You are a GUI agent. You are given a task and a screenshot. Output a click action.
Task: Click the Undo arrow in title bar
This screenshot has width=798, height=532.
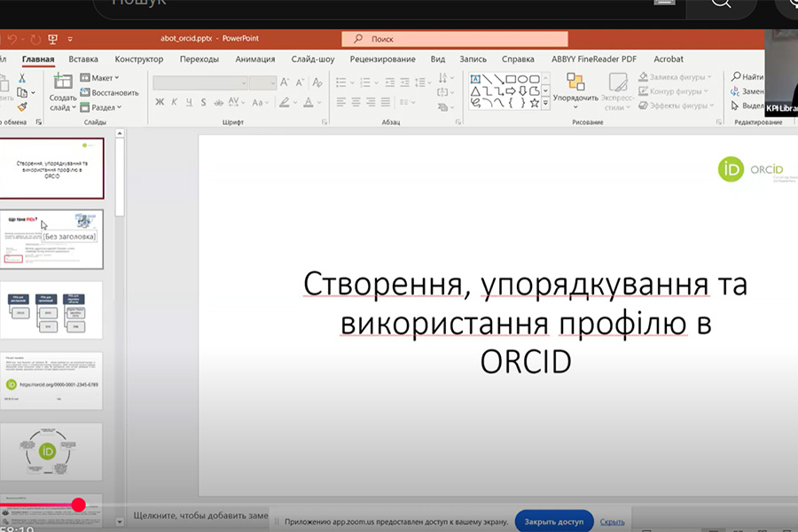click(12, 39)
